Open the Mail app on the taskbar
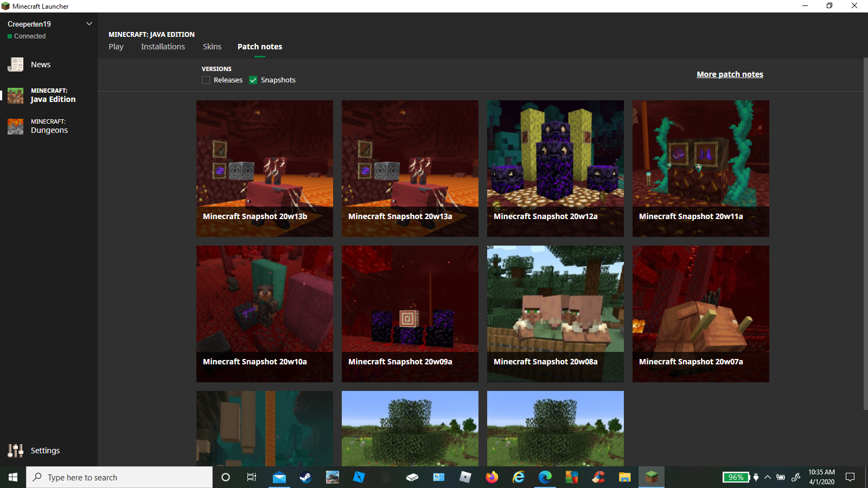The width and height of the screenshot is (868, 488). [x=279, y=477]
